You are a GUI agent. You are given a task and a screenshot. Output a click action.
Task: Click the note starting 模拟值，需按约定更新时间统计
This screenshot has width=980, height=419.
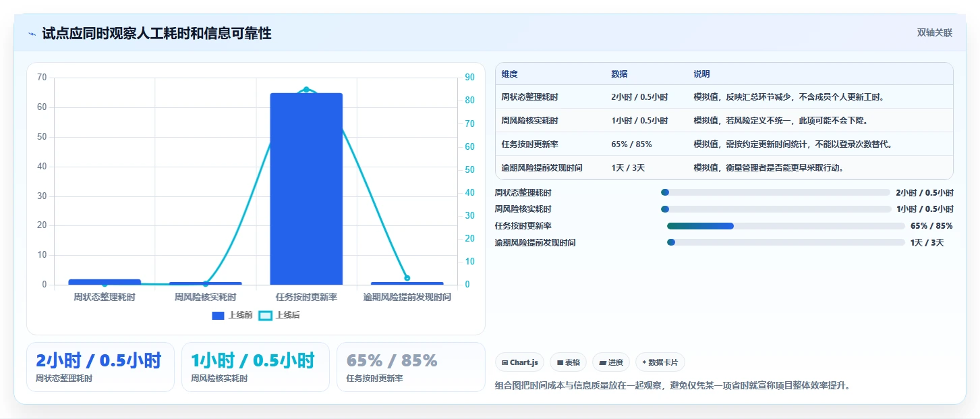(x=792, y=144)
